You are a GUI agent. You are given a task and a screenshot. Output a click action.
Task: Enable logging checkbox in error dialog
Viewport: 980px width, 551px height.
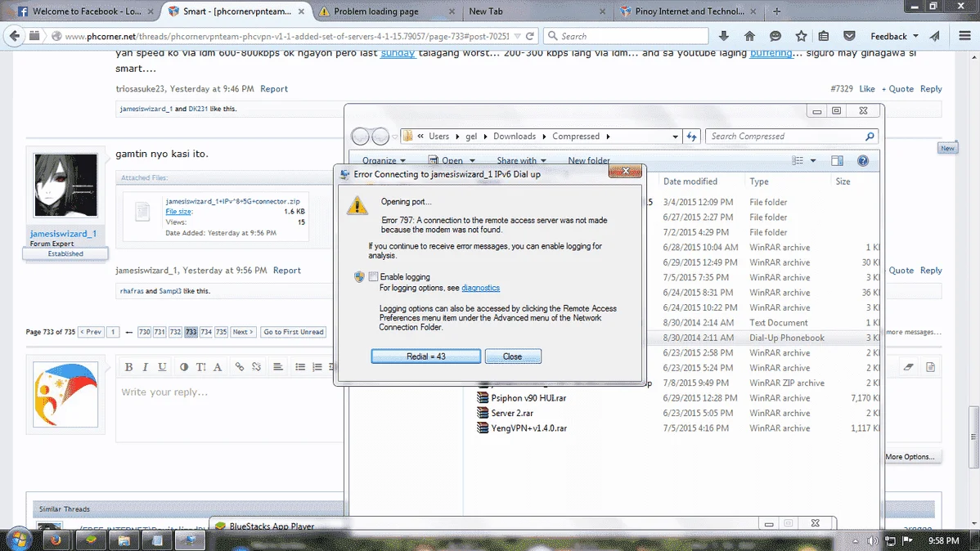pyautogui.click(x=373, y=276)
